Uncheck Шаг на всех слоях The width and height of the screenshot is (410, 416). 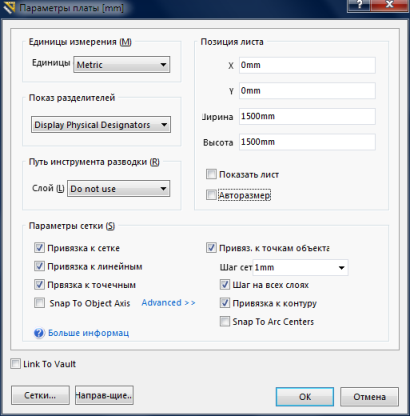pyautogui.click(x=225, y=285)
